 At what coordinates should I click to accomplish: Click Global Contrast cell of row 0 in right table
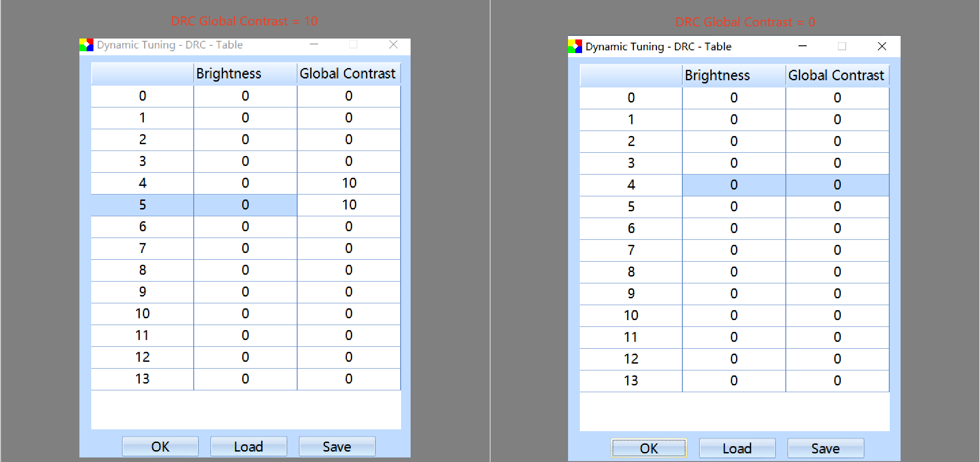tap(837, 97)
